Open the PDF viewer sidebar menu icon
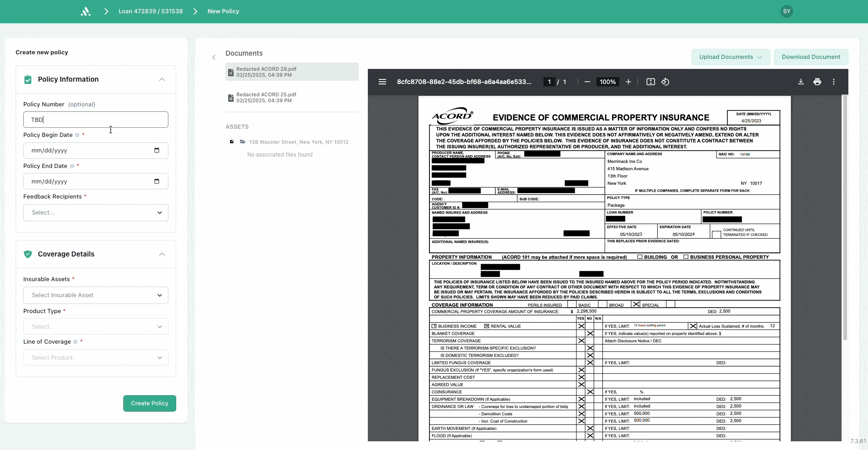The height and width of the screenshot is (450, 868). (x=382, y=82)
